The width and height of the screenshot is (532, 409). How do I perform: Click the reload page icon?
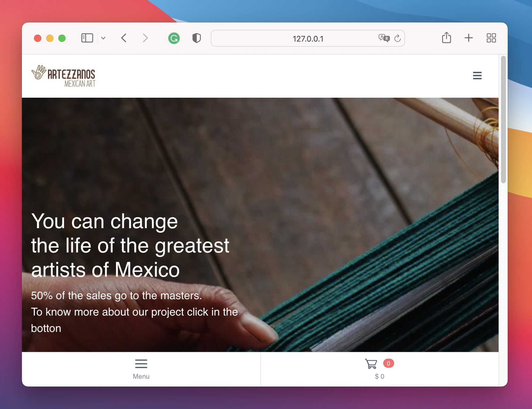[398, 38]
